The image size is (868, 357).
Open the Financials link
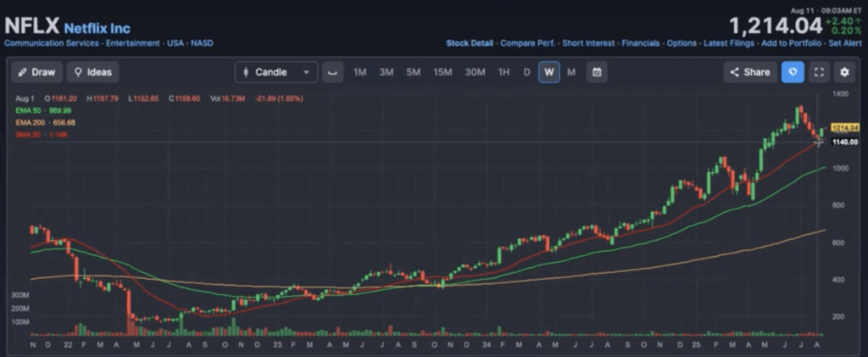tap(641, 43)
